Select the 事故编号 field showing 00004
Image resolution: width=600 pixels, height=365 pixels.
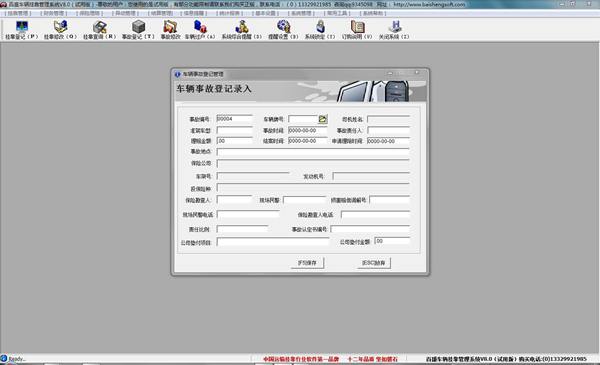[235, 119]
